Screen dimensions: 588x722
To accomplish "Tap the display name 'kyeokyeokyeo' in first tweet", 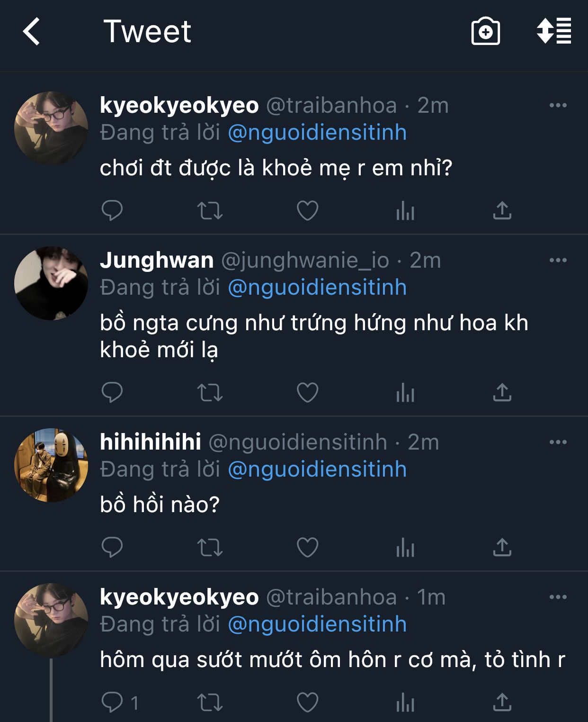I will [179, 105].
